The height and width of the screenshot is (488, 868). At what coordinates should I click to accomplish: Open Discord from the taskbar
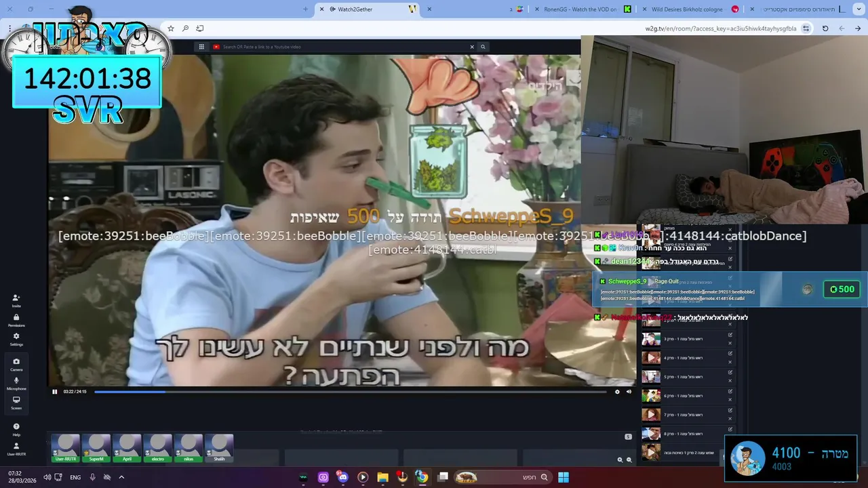pos(342,477)
